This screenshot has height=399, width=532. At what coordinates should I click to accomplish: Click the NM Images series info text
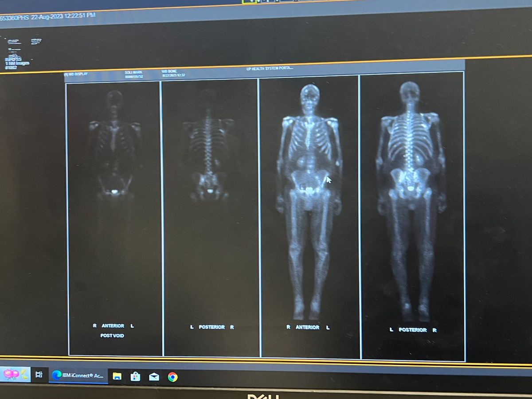point(17,63)
